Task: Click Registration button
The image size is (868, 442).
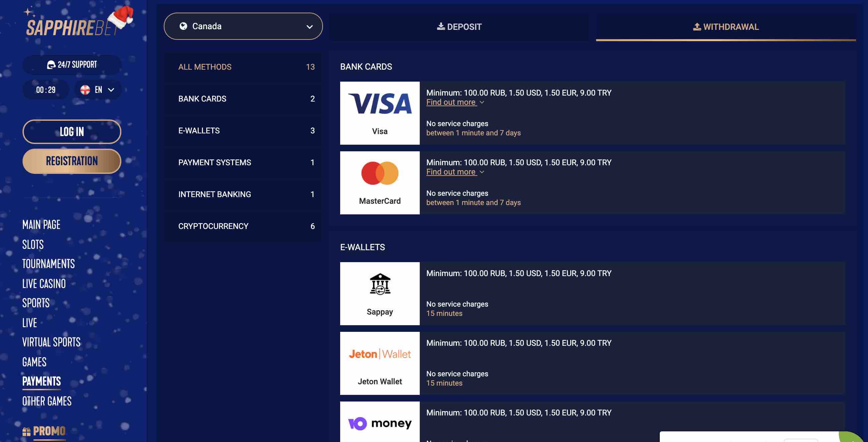Action: 72,161
